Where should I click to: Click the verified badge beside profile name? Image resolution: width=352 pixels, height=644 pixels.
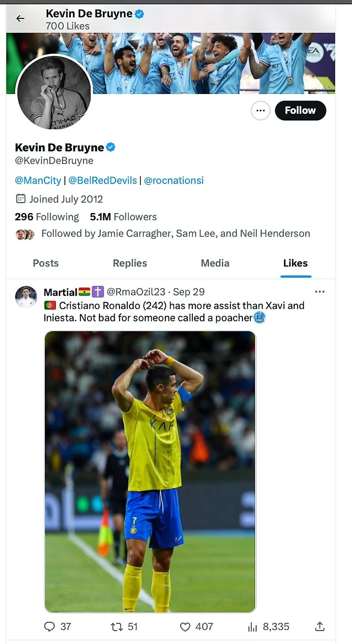(x=111, y=147)
